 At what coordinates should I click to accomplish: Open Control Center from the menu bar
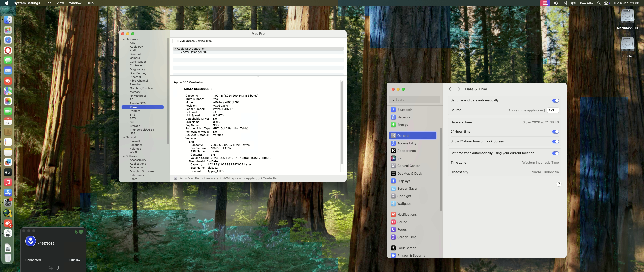[x=606, y=3]
